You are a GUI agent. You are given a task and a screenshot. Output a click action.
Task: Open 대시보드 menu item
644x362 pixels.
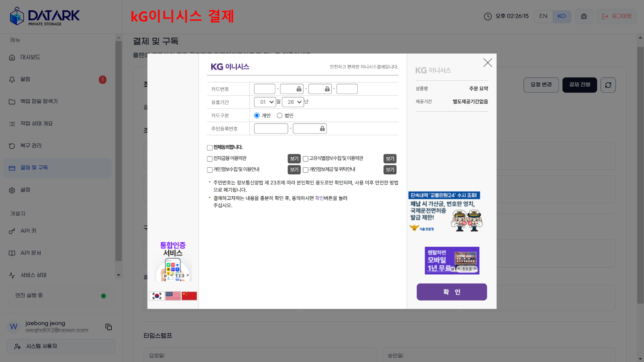[57, 57]
